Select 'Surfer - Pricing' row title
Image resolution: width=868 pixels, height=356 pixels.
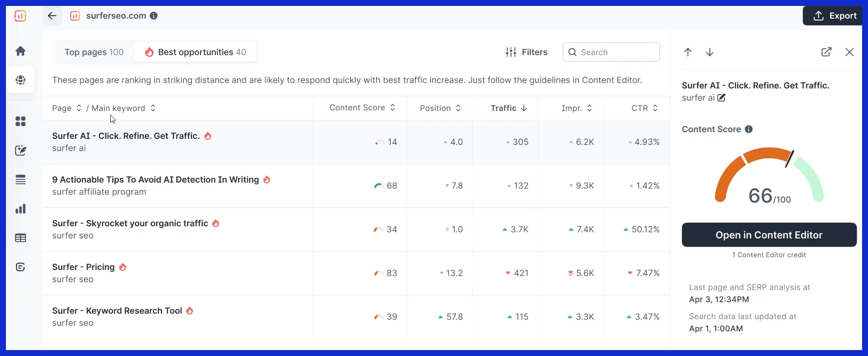click(83, 267)
